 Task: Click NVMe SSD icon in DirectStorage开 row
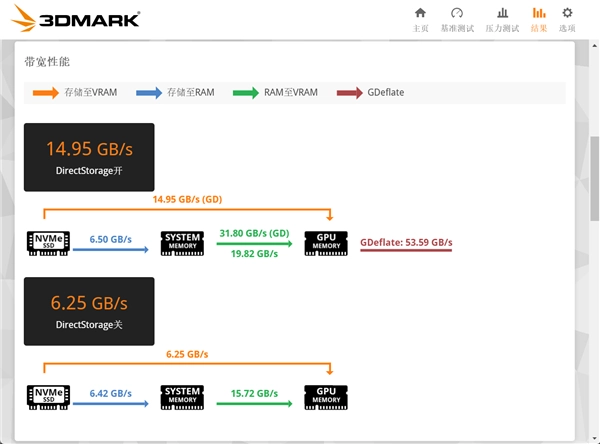click(x=45, y=241)
